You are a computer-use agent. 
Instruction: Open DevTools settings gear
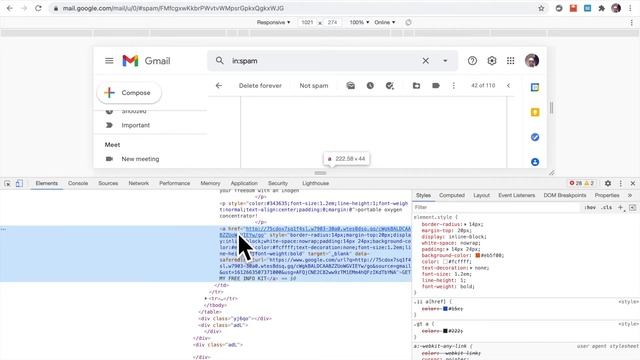click(x=608, y=184)
